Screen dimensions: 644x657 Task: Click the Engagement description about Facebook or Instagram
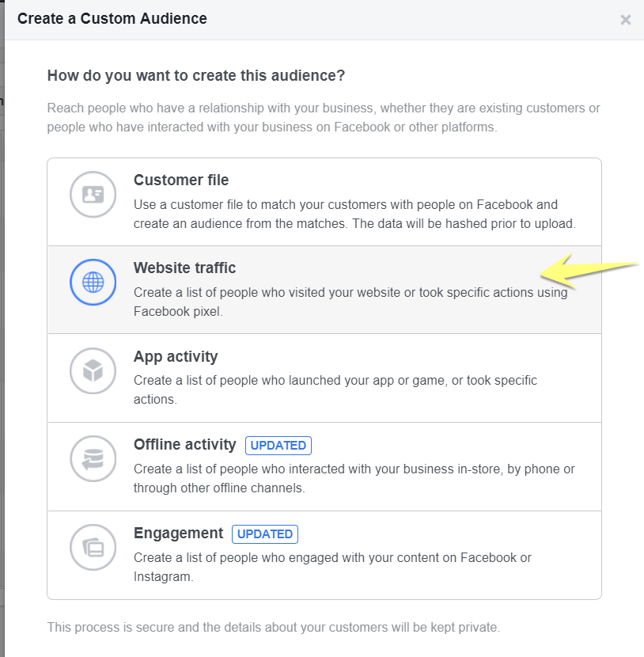pos(332,567)
